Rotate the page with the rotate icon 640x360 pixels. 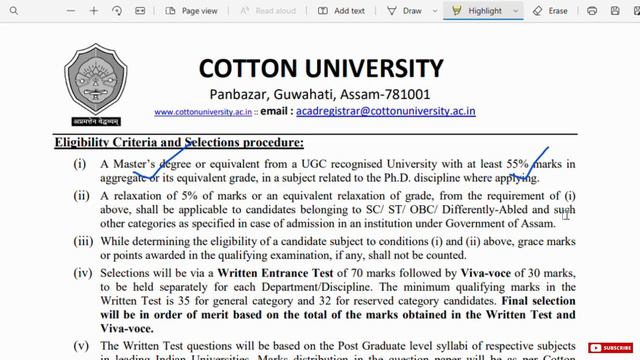[117, 11]
